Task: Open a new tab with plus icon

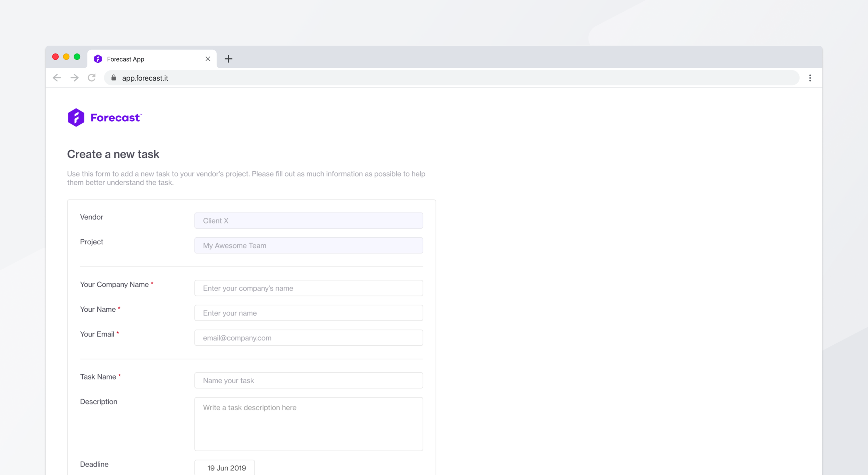Action: point(228,59)
